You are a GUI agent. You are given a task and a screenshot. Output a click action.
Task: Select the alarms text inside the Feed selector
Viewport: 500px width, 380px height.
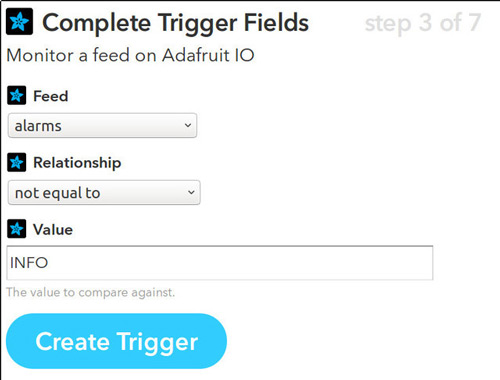(38, 126)
